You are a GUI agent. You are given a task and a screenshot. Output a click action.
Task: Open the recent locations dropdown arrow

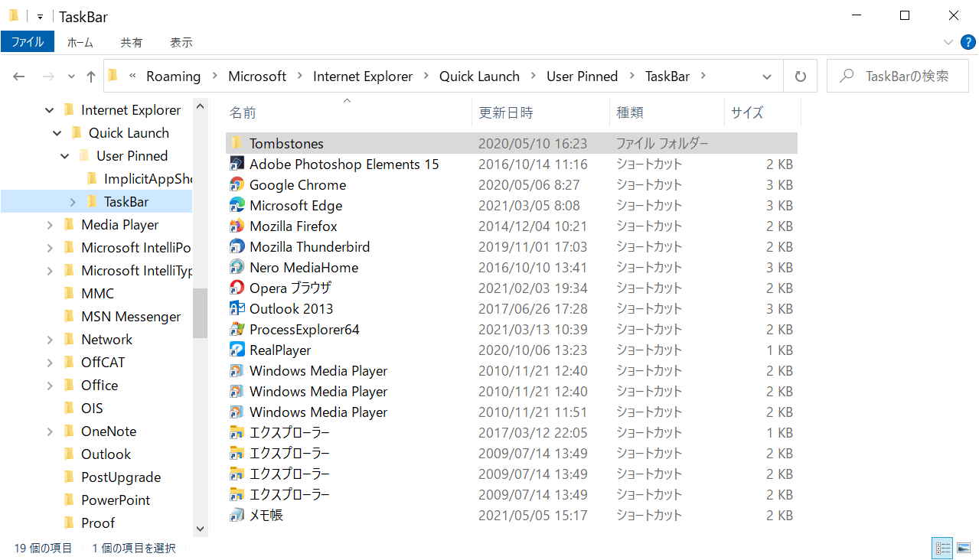pos(72,77)
